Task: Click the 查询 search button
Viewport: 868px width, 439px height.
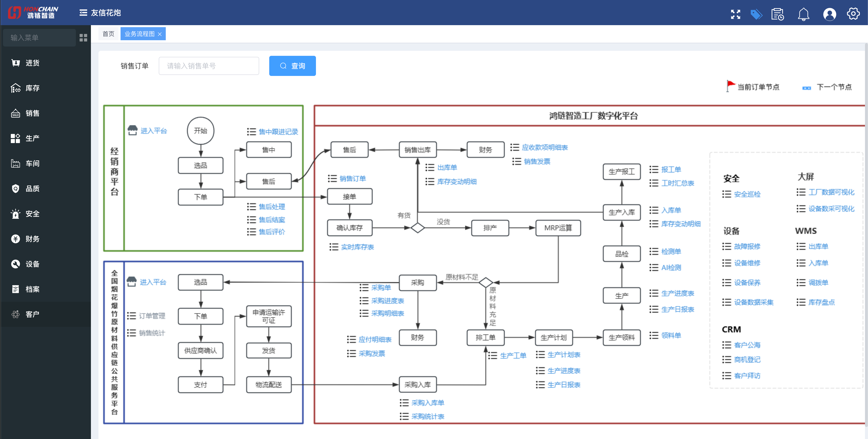Action: click(x=292, y=66)
